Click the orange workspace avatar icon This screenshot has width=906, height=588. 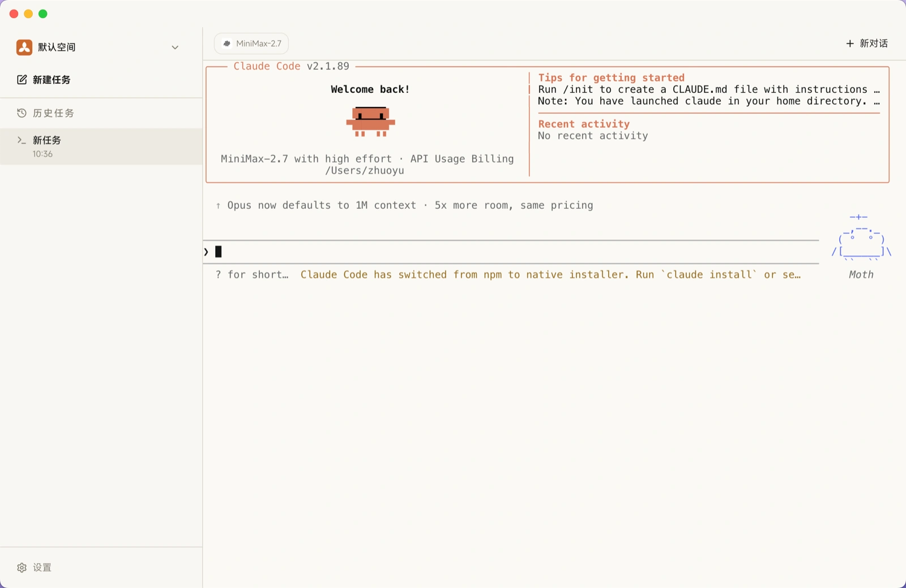coord(24,47)
